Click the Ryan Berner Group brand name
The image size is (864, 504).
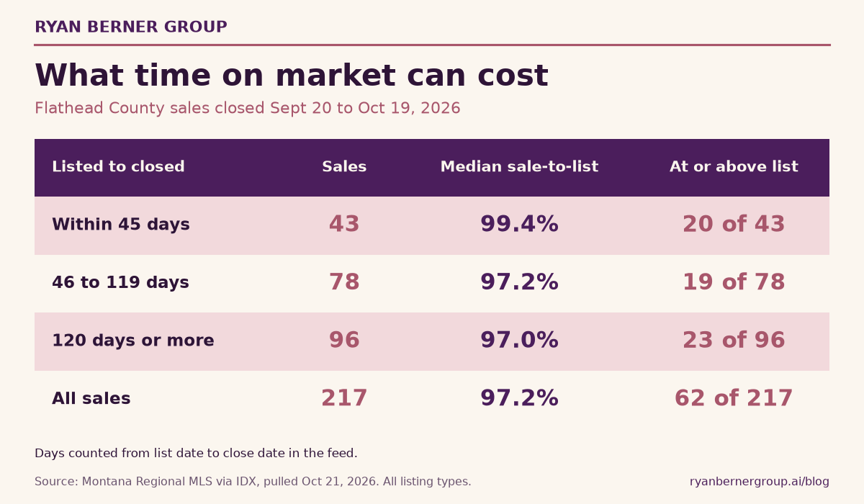[131, 27]
